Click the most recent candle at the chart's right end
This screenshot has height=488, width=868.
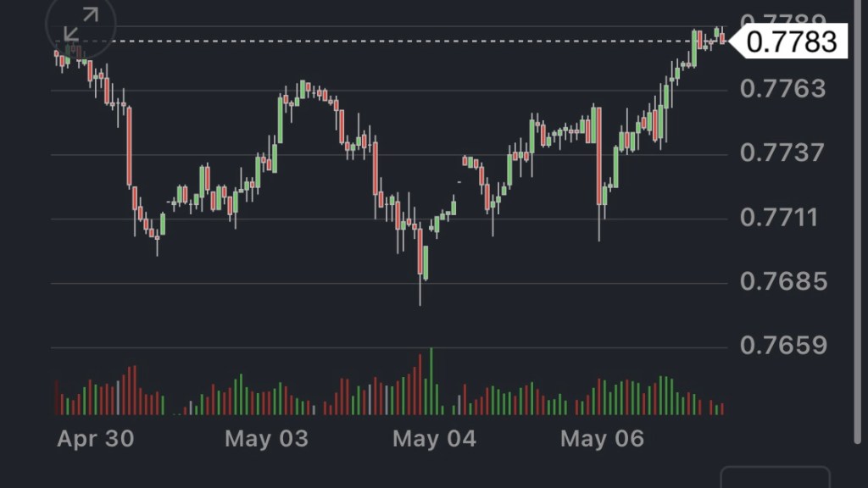[722, 37]
